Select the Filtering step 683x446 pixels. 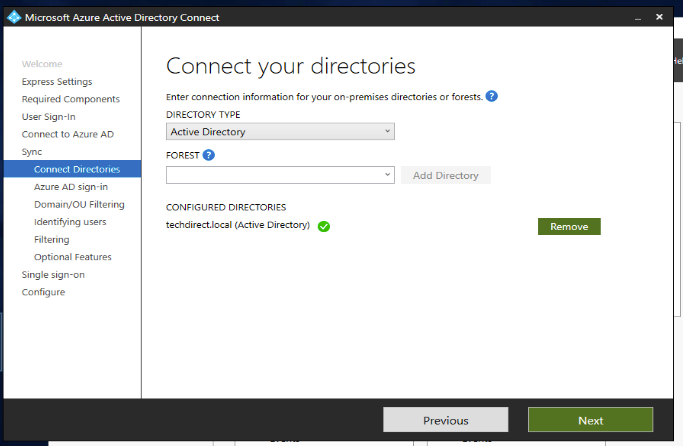(51, 240)
